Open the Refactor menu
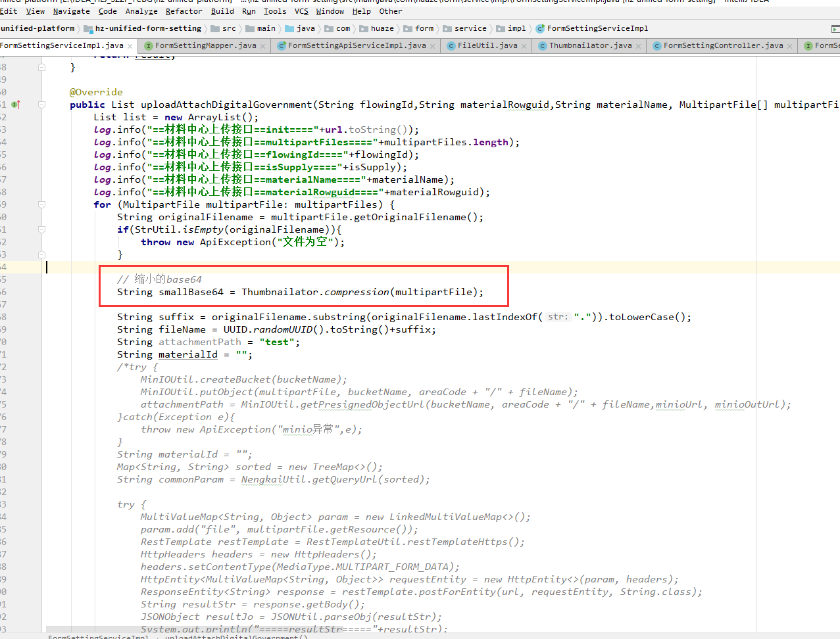Viewport: 840px width, 639px height. [184, 11]
